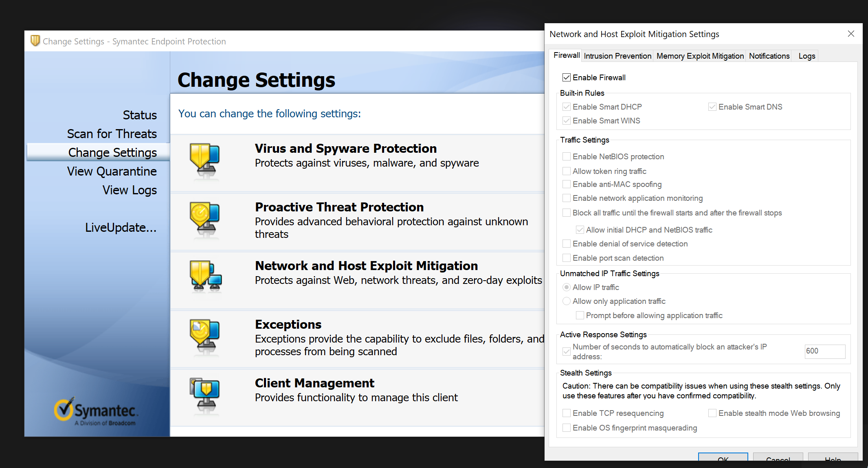Click the attacker block seconds field
The width and height of the screenshot is (868, 468).
tap(824, 351)
